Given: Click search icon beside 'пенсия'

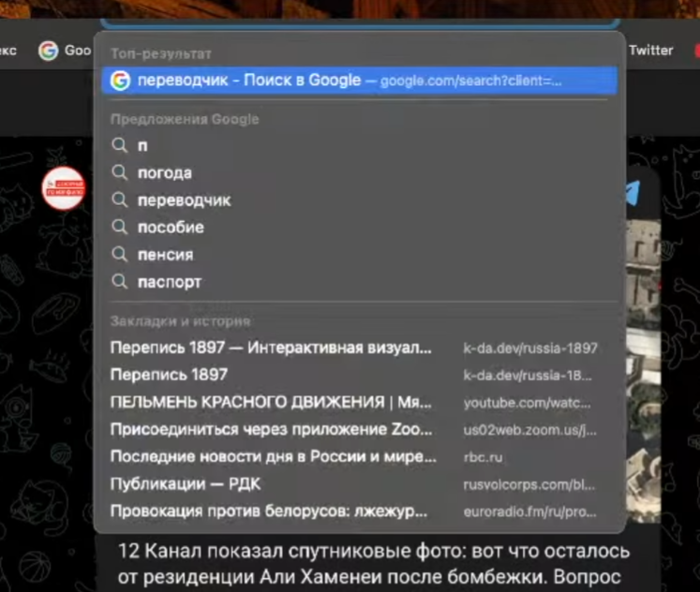Looking at the screenshot, I should tap(120, 254).
